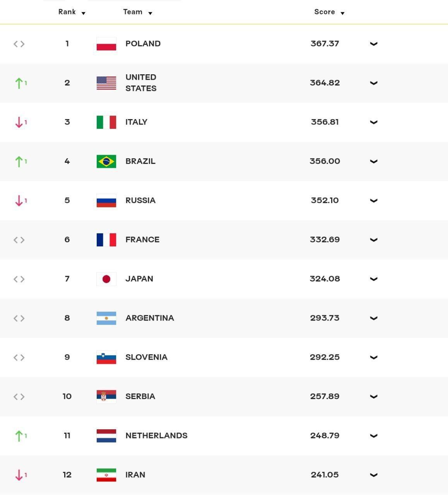Expand the Iran row details chevron
The width and height of the screenshot is (448, 495).
pyautogui.click(x=374, y=475)
